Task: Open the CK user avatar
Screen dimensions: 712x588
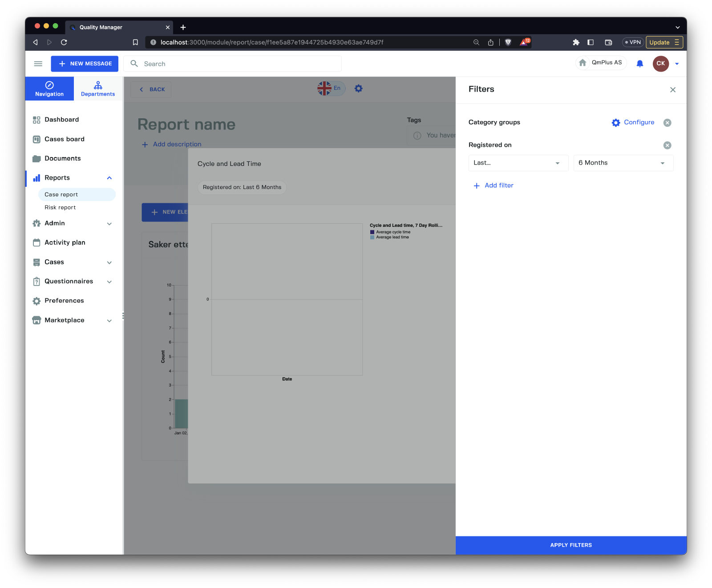Action: pyautogui.click(x=660, y=64)
